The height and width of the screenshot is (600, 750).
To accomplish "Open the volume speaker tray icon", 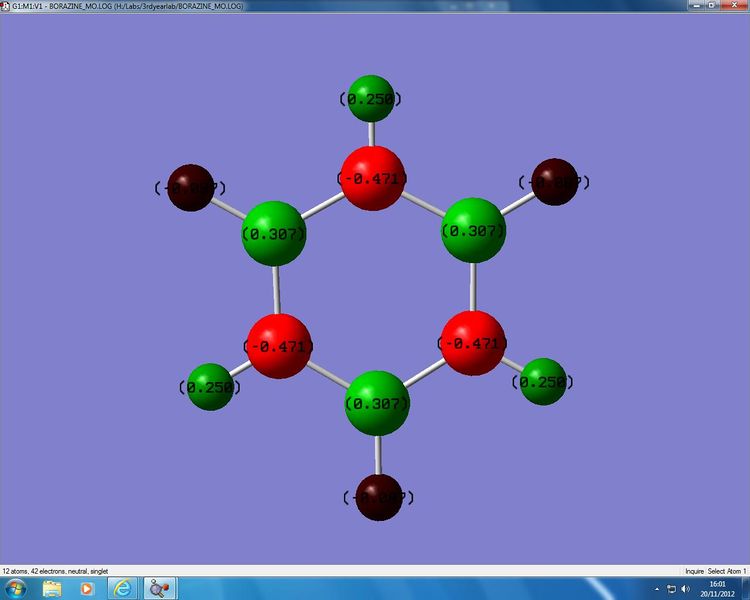I will pos(685,589).
